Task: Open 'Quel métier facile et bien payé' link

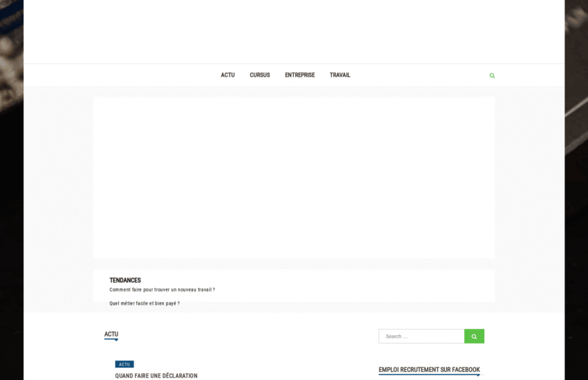Action: (x=145, y=303)
